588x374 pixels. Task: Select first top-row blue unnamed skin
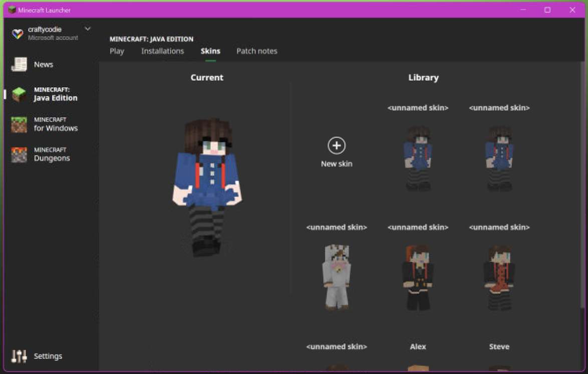[418, 158]
